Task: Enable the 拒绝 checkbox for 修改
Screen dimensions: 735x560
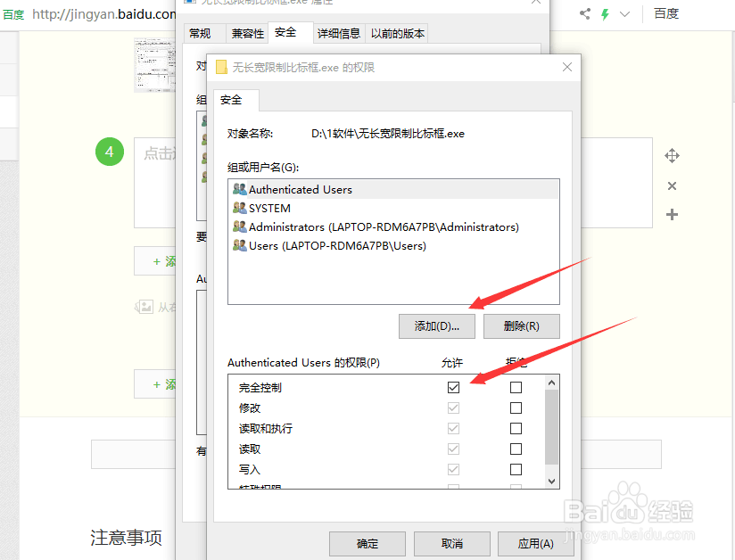Action: point(516,408)
